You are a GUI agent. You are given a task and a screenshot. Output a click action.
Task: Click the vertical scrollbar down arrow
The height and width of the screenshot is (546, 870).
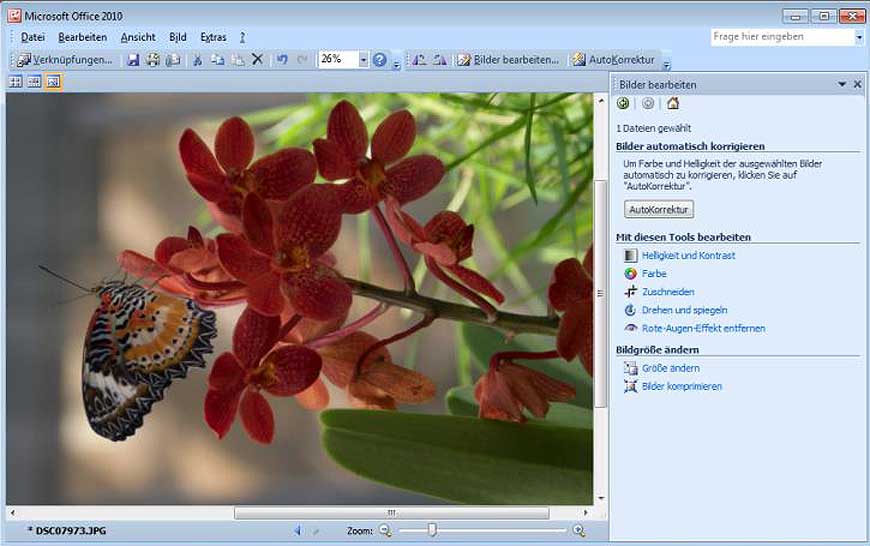(x=601, y=498)
